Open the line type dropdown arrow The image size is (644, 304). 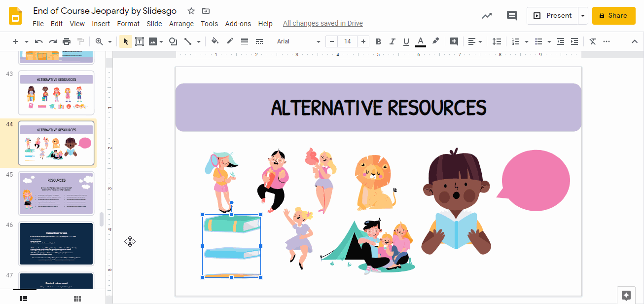pyautogui.click(x=199, y=42)
